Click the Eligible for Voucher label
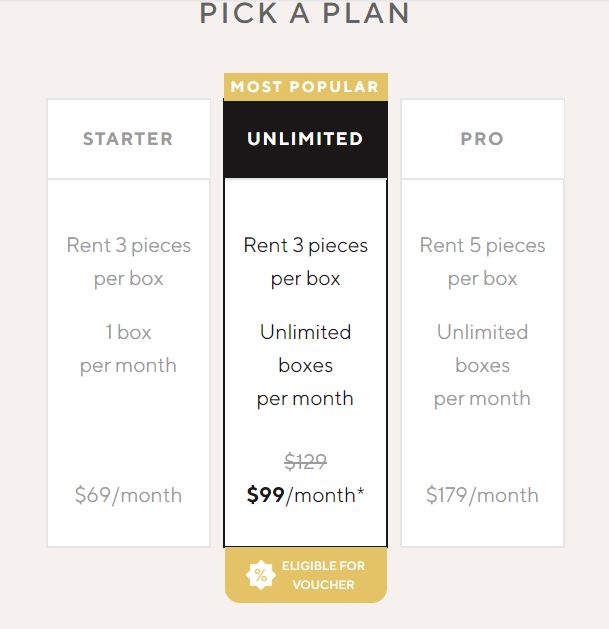Screen dimensions: 609x629 point(323,575)
